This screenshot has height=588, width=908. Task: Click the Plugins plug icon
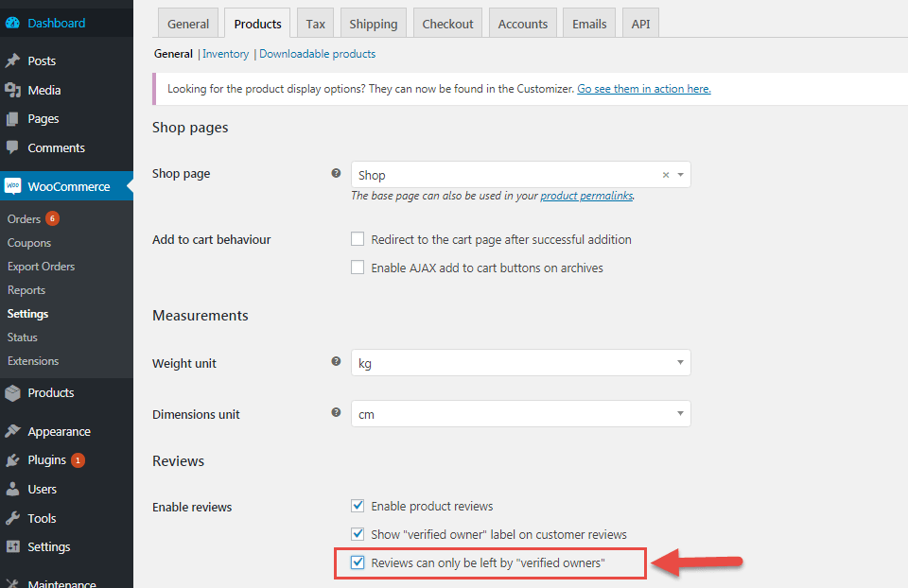[x=12, y=460]
